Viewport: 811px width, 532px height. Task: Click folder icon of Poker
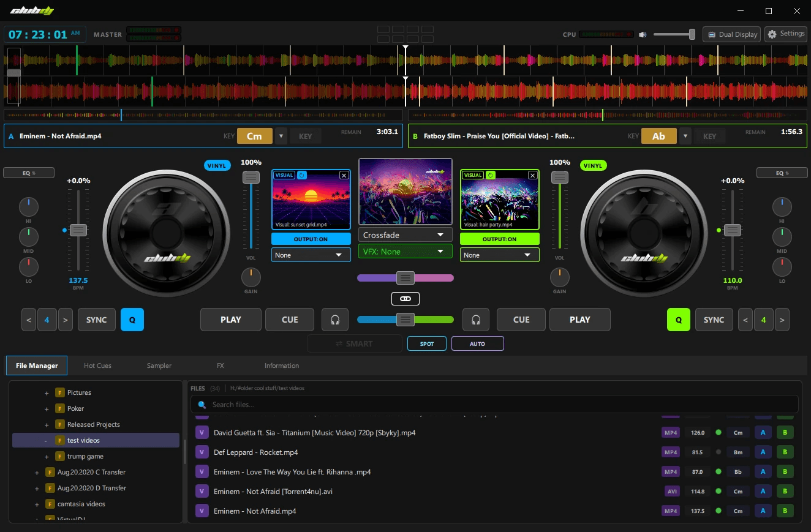pos(60,408)
